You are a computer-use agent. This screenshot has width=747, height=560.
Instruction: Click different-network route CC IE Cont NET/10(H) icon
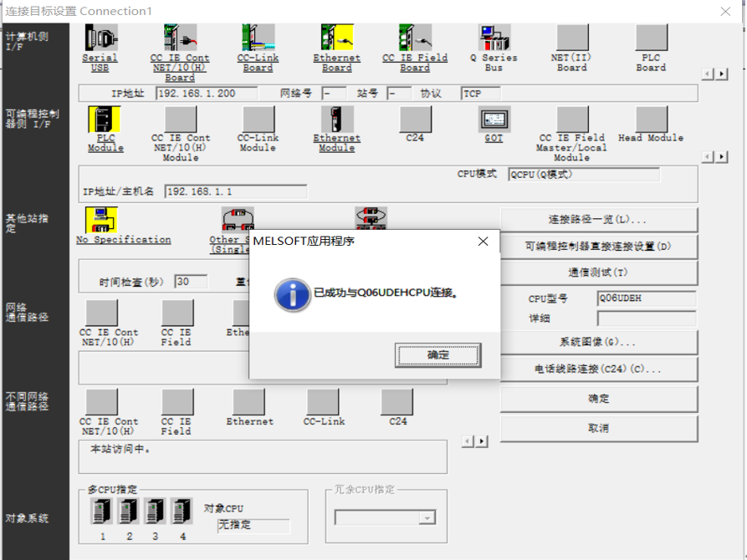click(101, 401)
